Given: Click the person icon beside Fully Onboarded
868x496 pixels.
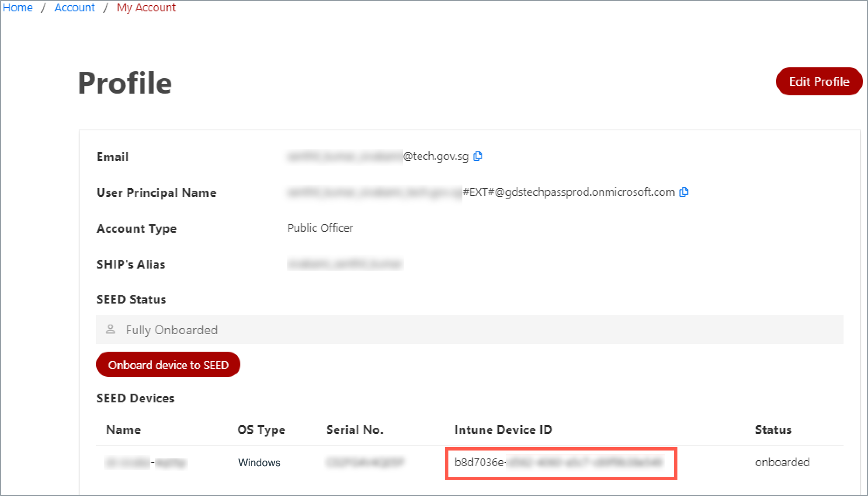Looking at the screenshot, I should click(x=111, y=329).
